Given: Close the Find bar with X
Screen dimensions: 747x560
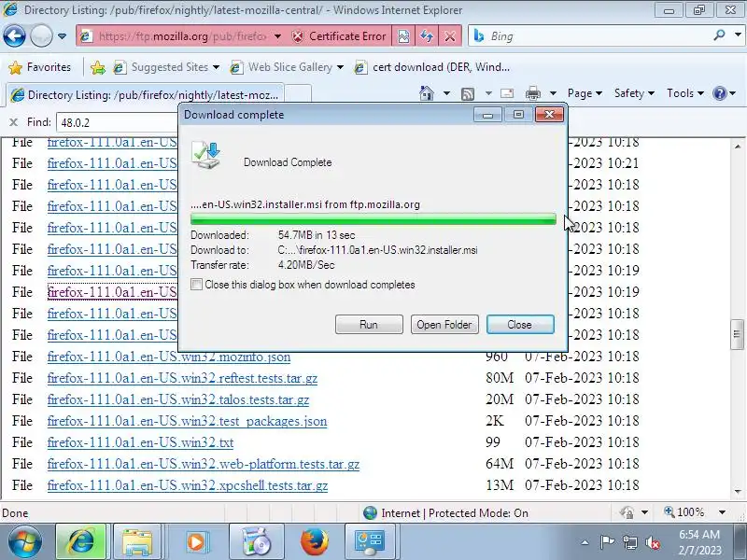Looking at the screenshot, I should (x=13, y=122).
